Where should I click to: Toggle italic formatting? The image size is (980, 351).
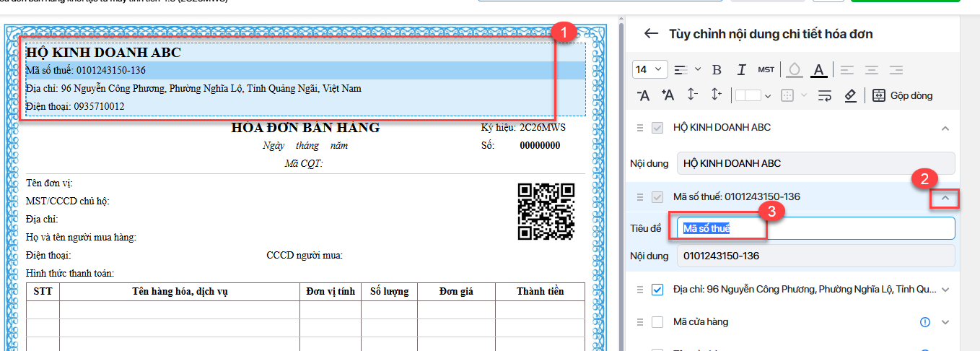tap(741, 70)
